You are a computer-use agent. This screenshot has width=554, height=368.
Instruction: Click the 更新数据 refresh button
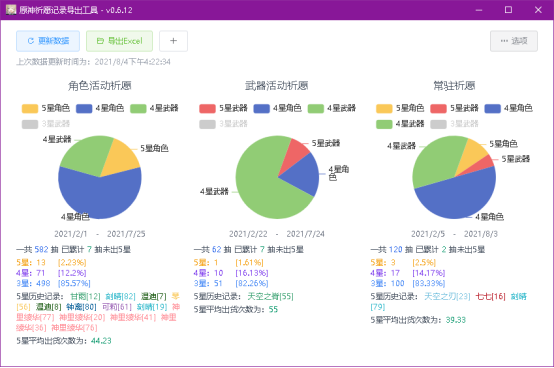click(x=48, y=41)
